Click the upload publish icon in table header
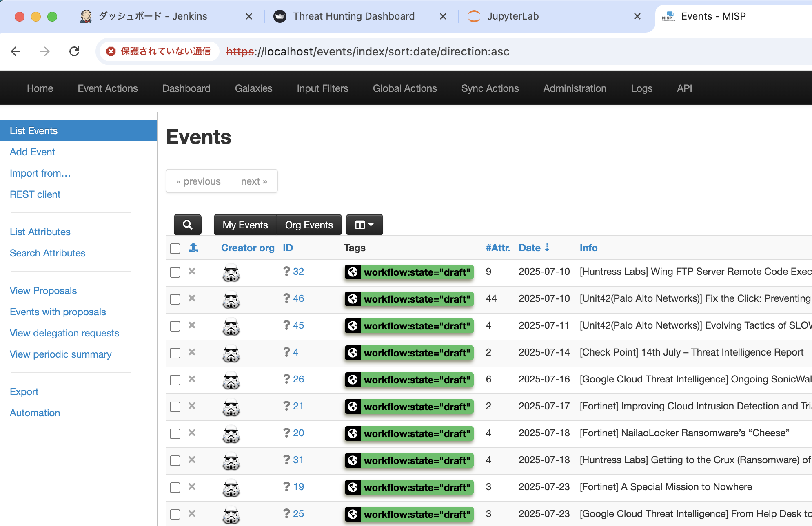Viewport: 812px width, 526px height. [x=193, y=248]
